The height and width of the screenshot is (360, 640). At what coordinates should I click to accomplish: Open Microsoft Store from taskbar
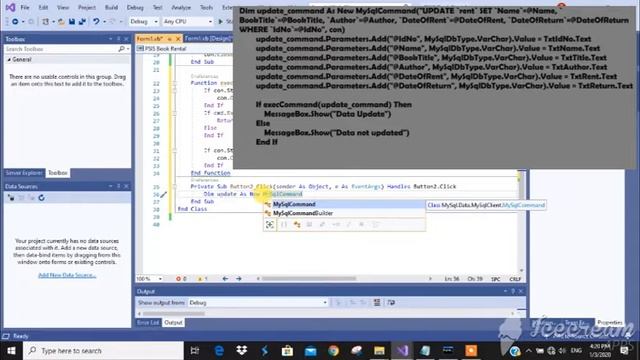(x=287, y=351)
